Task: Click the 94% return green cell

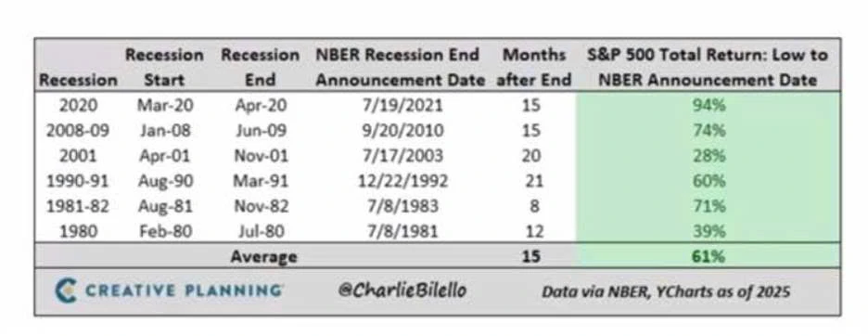Action: coord(708,105)
